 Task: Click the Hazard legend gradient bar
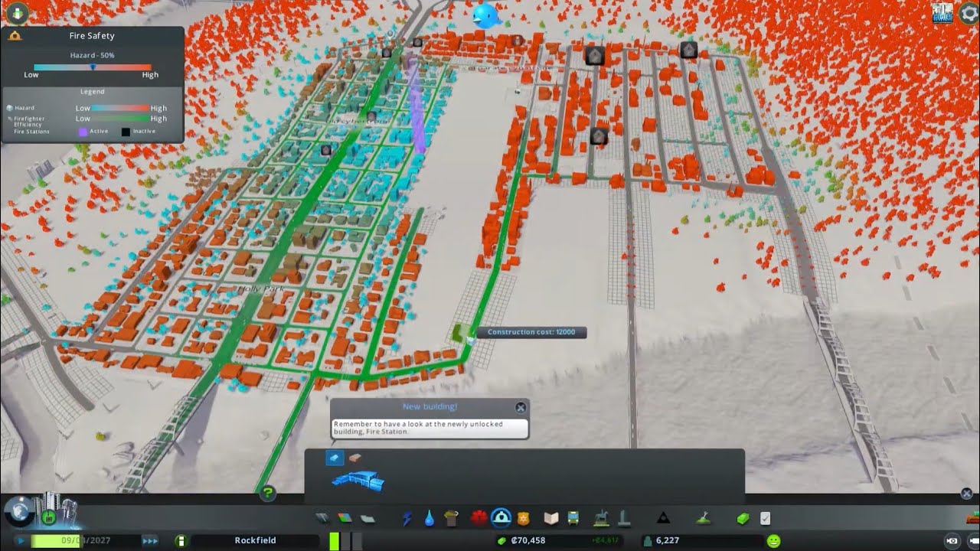(x=121, y=109)
